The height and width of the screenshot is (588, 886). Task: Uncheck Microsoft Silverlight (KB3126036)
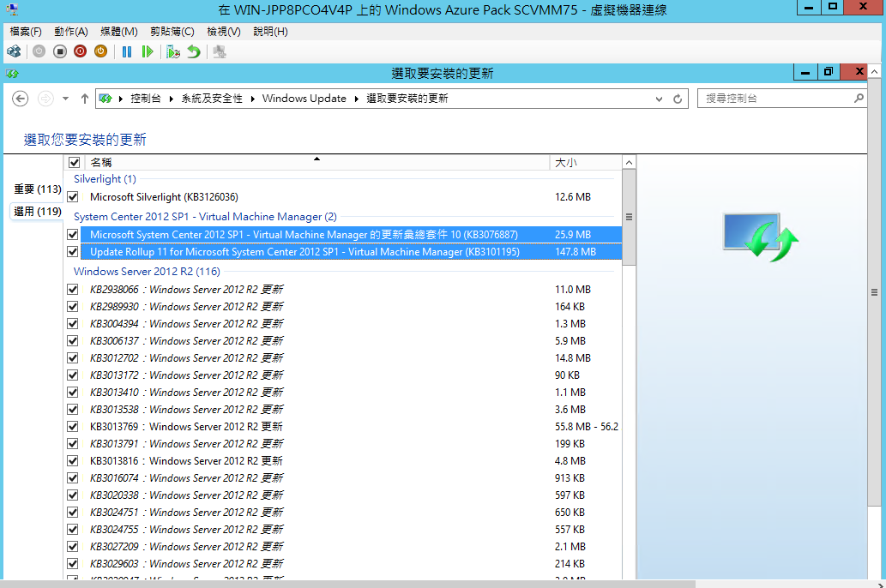pos(72,197)
